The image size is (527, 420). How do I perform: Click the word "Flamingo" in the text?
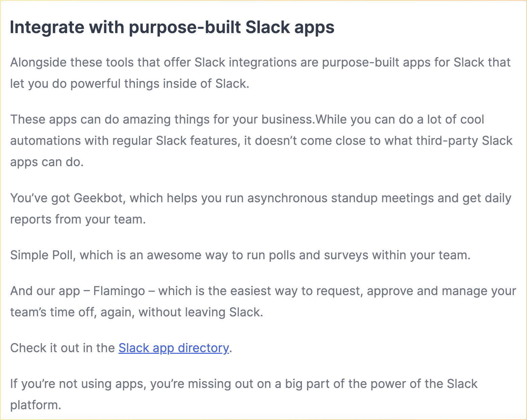tap(119, 291)
